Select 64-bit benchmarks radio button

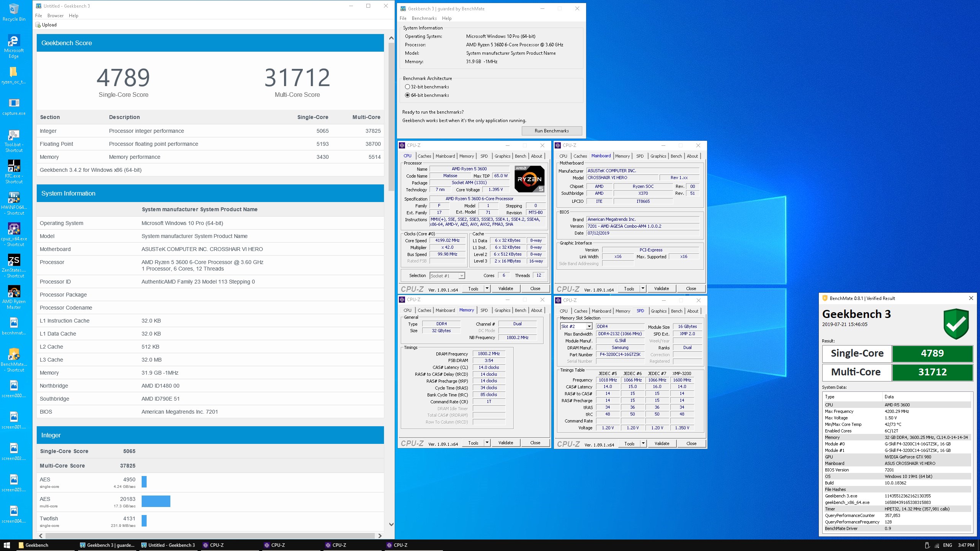point(407,95)
